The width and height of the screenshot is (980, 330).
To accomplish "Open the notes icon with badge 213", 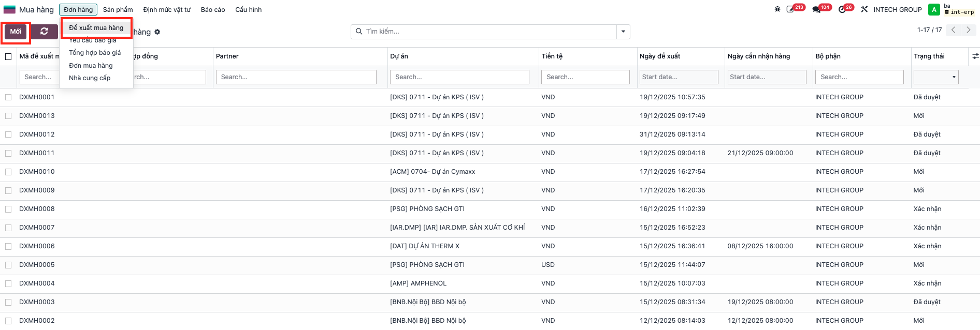I will coord(791,9).
